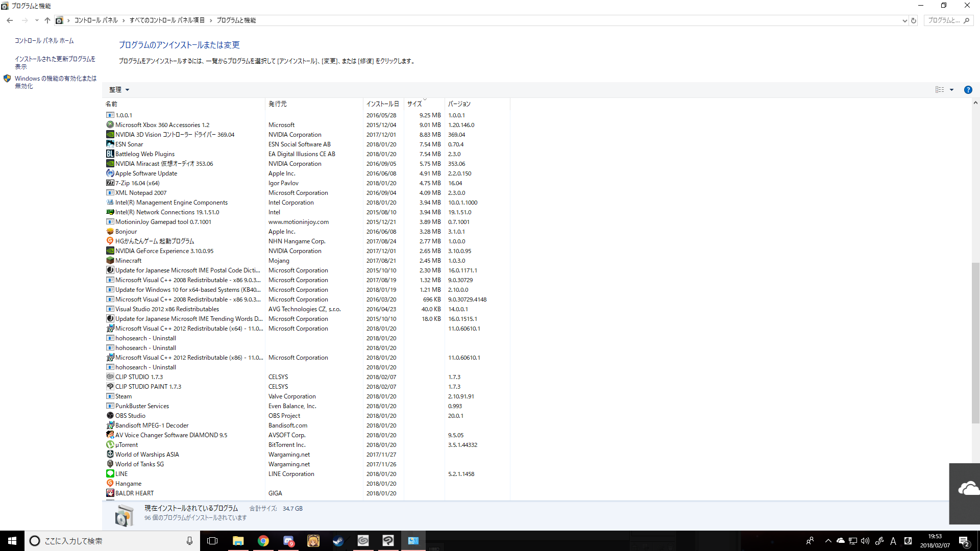Image resolution: width=980 pixels, height=551 pixels.
Task: Click the Task View taskbar icon
Action: click(x=212, y=541)
